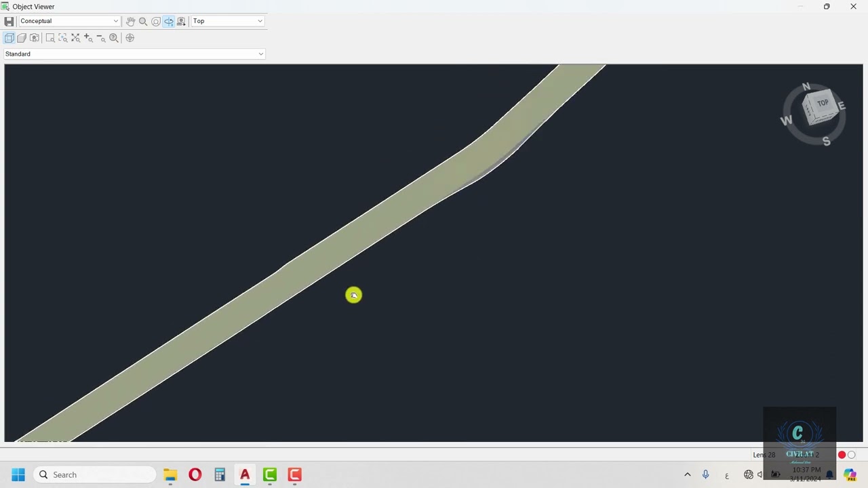Toggle Parallel projection cube icon
This screenshot has width=868, height=488.
coord(9,38)
